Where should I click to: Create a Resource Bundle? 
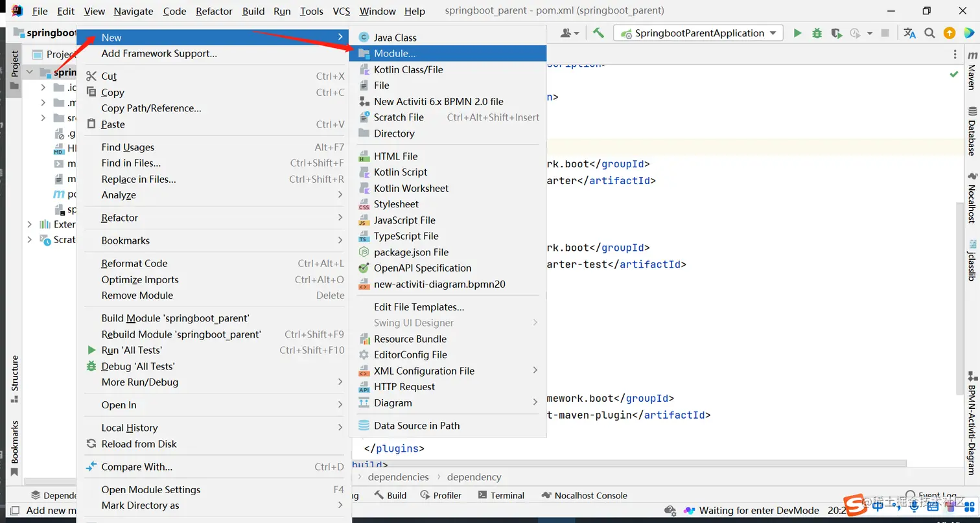coord(448,339)
